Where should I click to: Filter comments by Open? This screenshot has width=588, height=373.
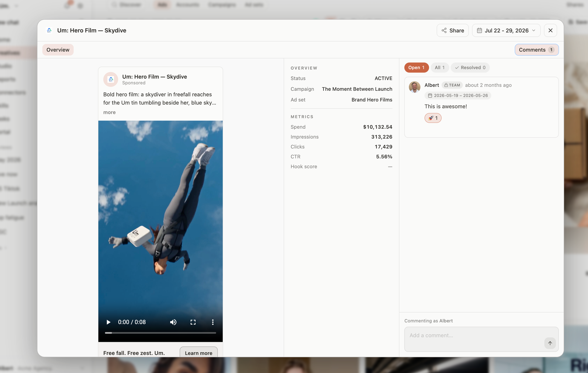pyautogui.click(x=416, y=67)
